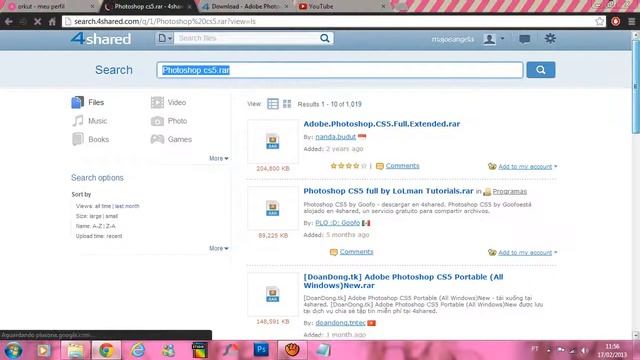The height and width of the screenshot is (360, 640).
Task: Add LoLman Tutorials result to my account
Action: point(525,253)
